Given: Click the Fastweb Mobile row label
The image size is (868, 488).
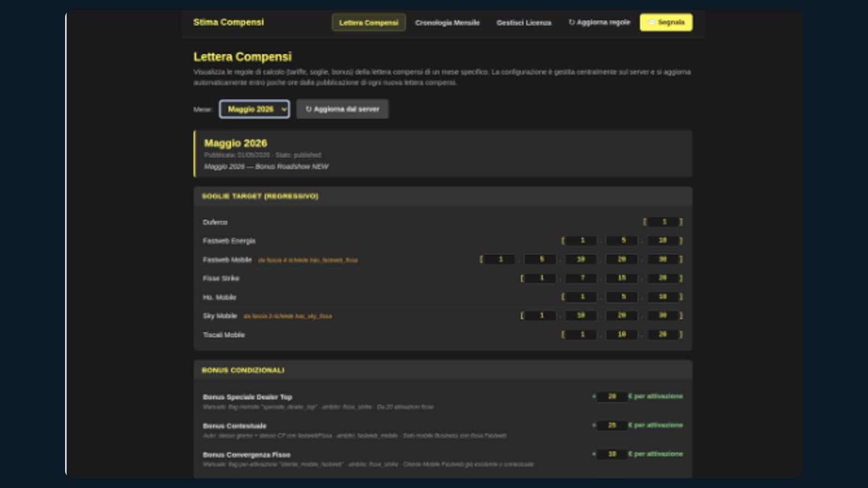Looking at the screenshot, I should [227, 260].
